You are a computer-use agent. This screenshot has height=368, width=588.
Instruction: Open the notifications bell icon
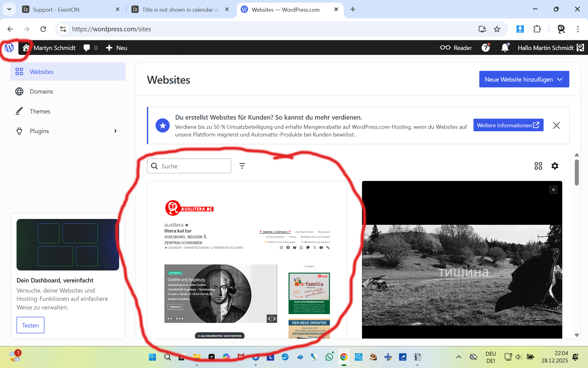point(505,48)
